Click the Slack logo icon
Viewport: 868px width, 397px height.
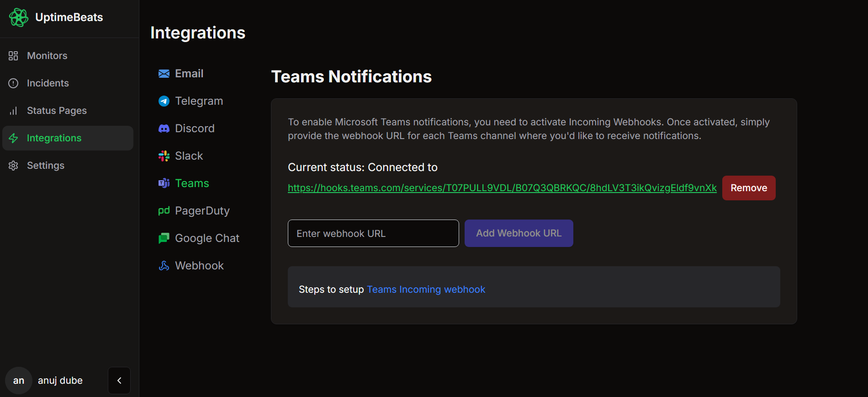coord(164,156)
